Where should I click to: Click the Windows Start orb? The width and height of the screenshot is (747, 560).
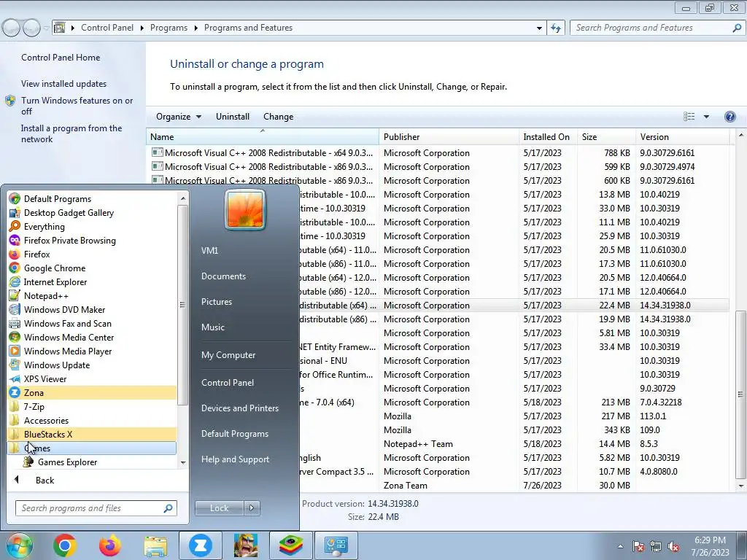pyautogui.click(x=19, y=545)
